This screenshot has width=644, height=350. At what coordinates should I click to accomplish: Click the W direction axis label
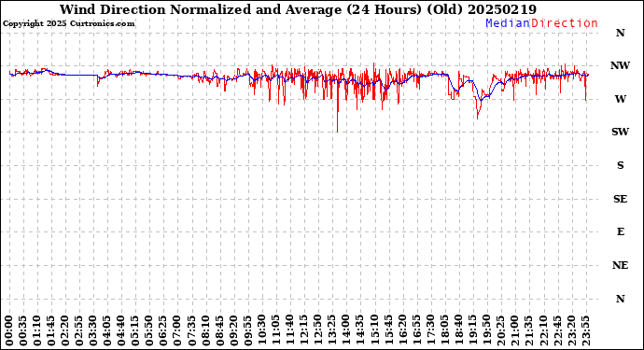click(x=620, y=99)
